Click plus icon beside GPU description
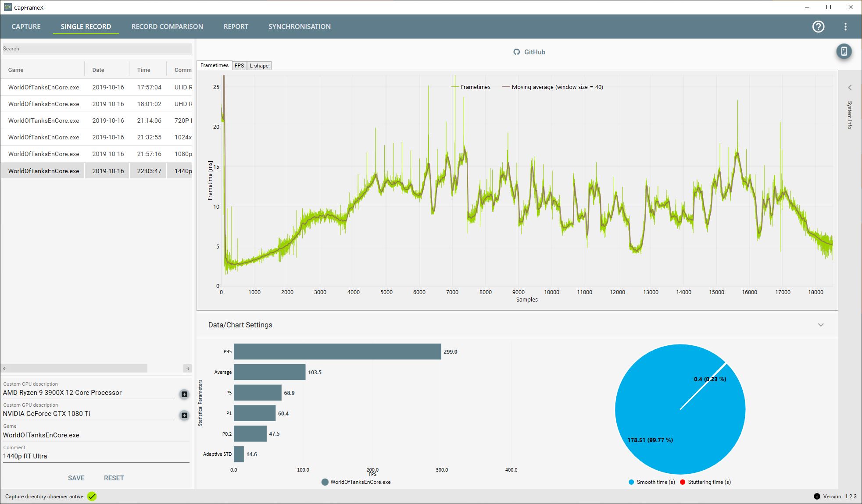 tap(184, 415)
